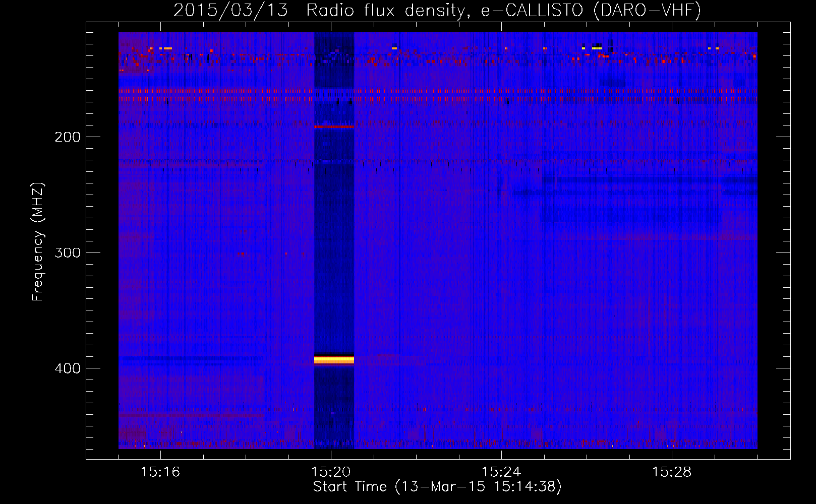Click the 15:16 time tick label
This screenshot has width=816, height=504.
tap(160, 472)
